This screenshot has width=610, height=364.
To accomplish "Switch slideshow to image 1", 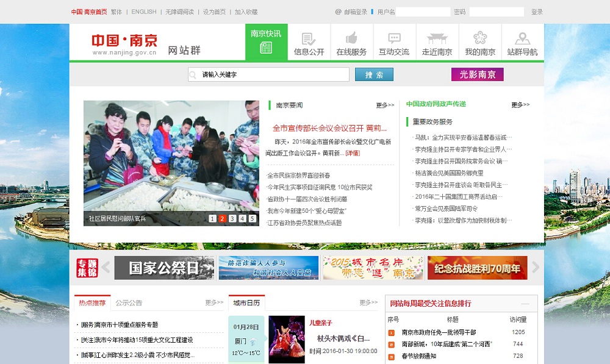I will point(212,218).
